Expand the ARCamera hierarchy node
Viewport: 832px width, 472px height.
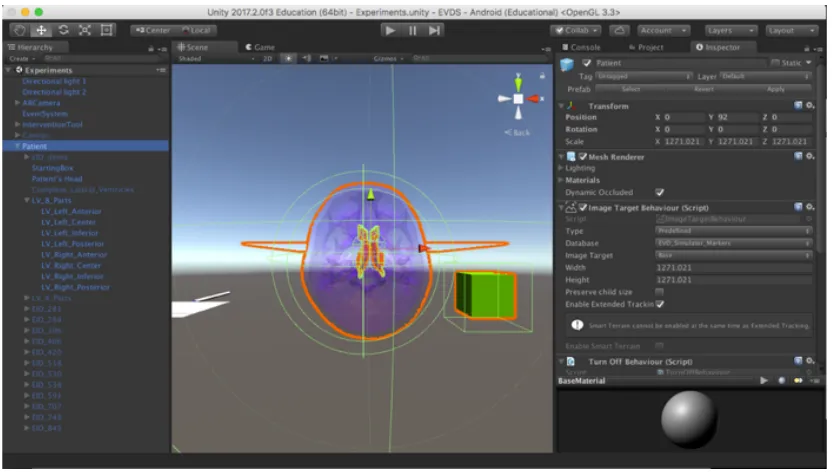click(18, 102)
